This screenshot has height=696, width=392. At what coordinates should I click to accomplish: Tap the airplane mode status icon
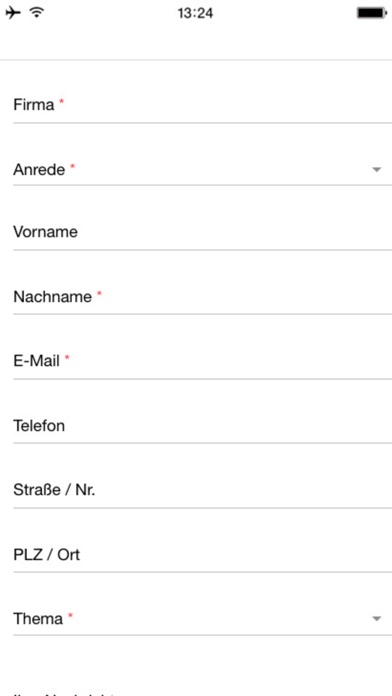[13, 13]
